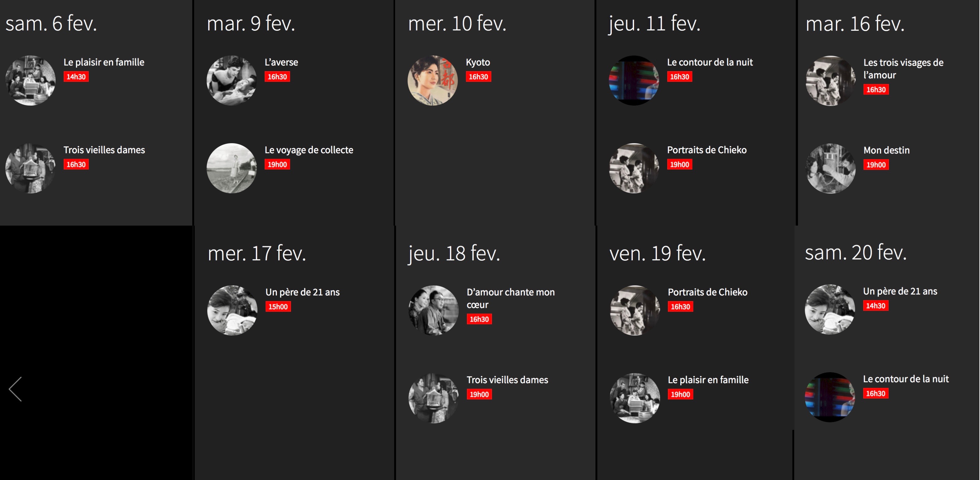This screenshot has height=480, width=980.
Task: Click Un père de 21 ans thumbnail Saturday 20
Action: tap(829, 310)
